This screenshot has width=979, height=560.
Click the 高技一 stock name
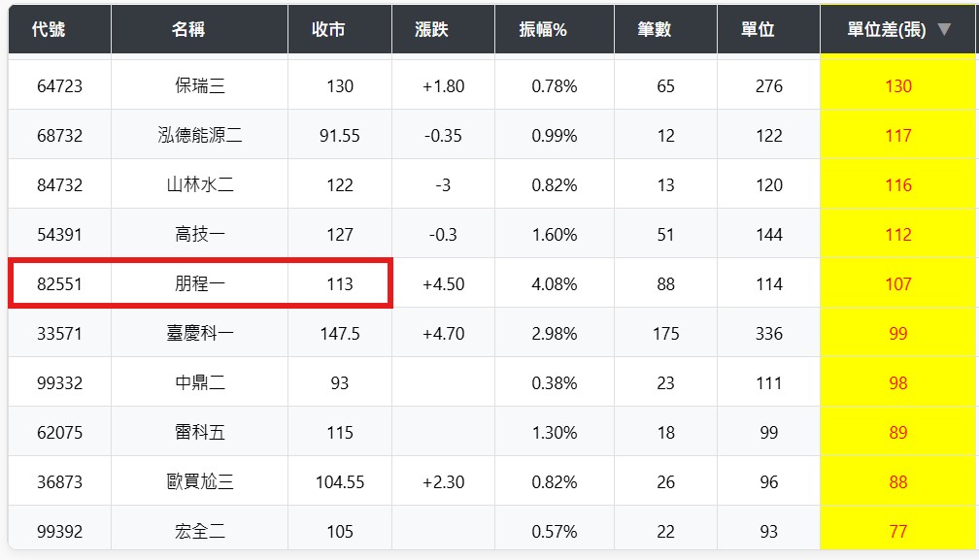[x=199, y=235]
